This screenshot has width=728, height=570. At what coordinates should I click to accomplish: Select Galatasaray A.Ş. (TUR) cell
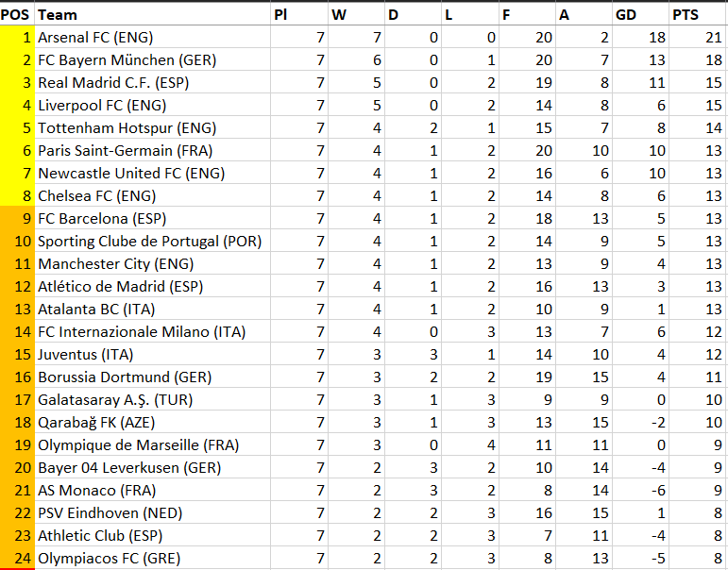click(152, 399)
